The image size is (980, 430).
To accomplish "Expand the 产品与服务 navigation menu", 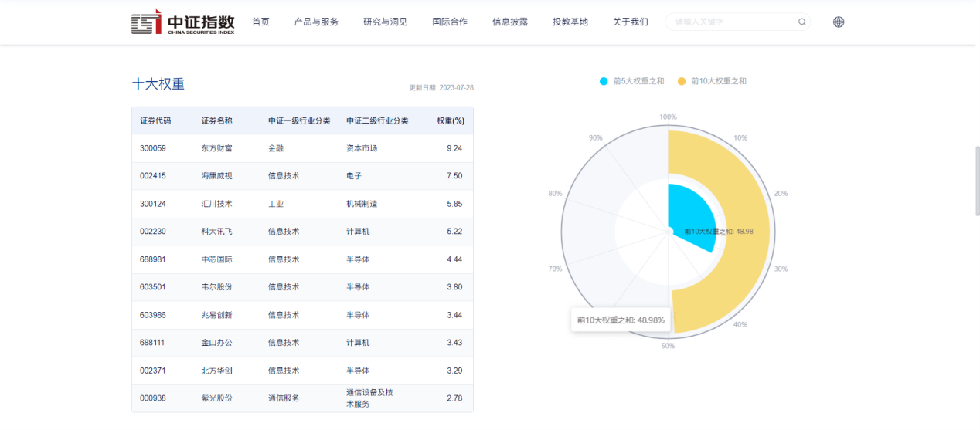I will (316, 22).
